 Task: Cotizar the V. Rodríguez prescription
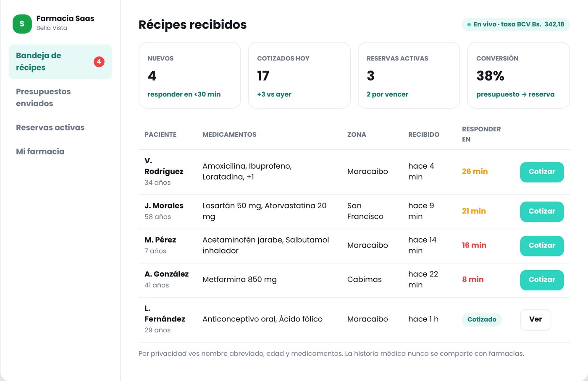pyautogui.click(x=542, y=172)
